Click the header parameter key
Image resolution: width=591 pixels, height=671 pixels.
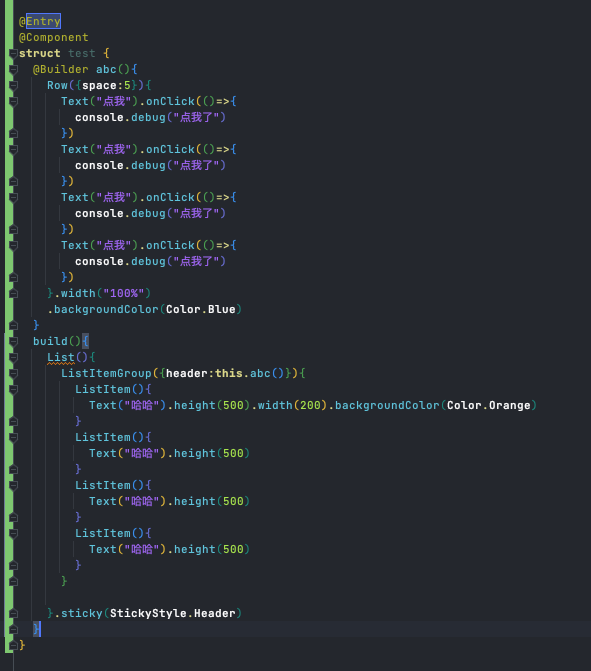(187, 374)
